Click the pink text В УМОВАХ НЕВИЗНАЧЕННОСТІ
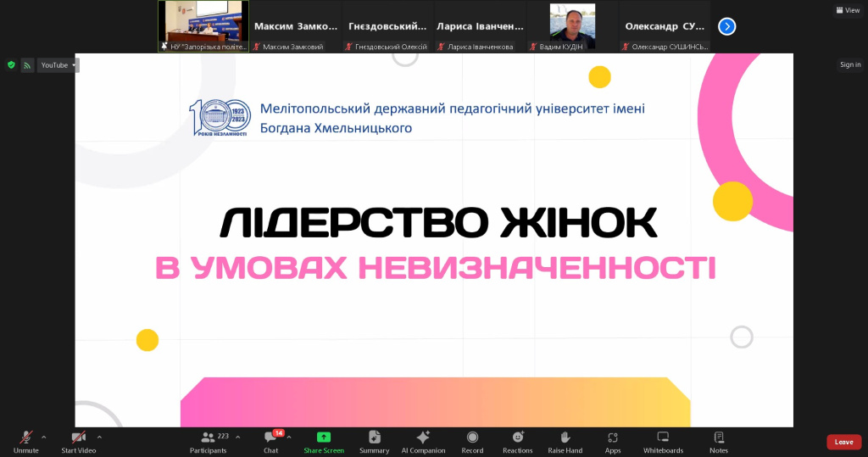 point(436,268)
